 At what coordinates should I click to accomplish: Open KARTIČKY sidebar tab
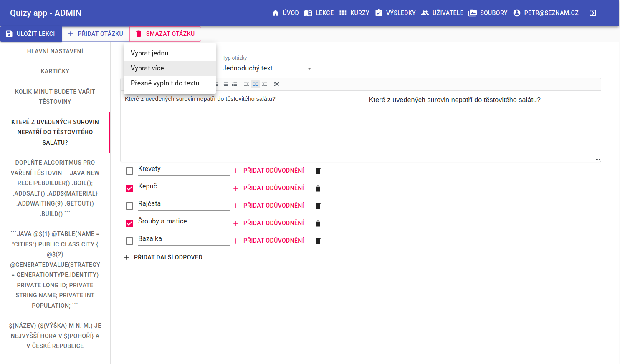tap(55, 71)
